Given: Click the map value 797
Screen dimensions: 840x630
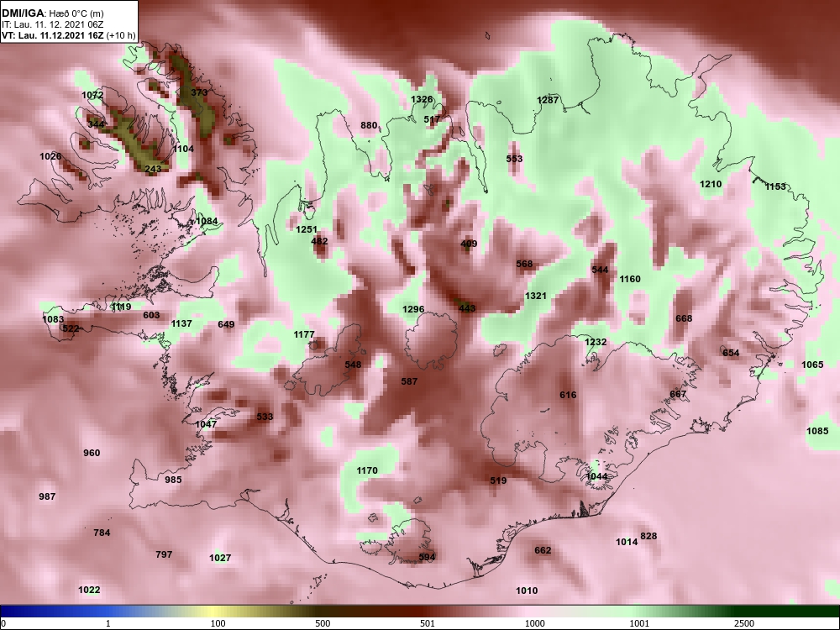Looking at the screenshot, I should 164,554.
